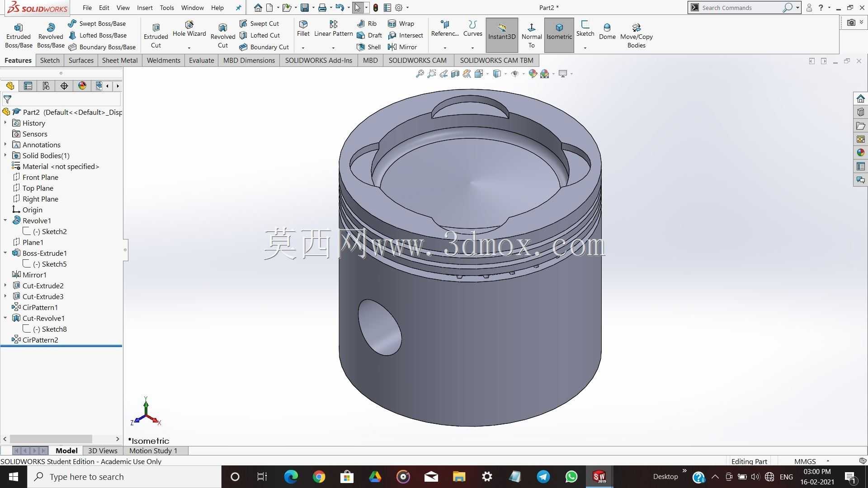Image resolution: width=868 pixels, height=488 pixels.
Task: Open the Reference Geometry tool
Action: tap(445, 28)
